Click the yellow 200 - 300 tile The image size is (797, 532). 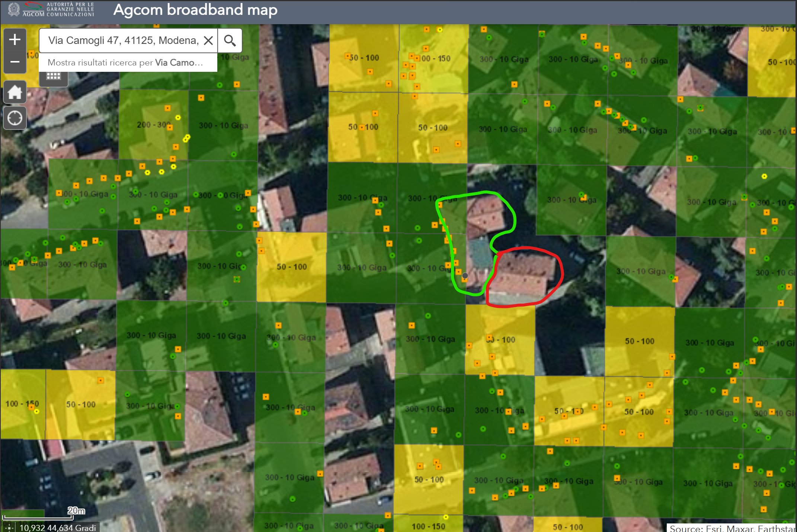[153, 125]
